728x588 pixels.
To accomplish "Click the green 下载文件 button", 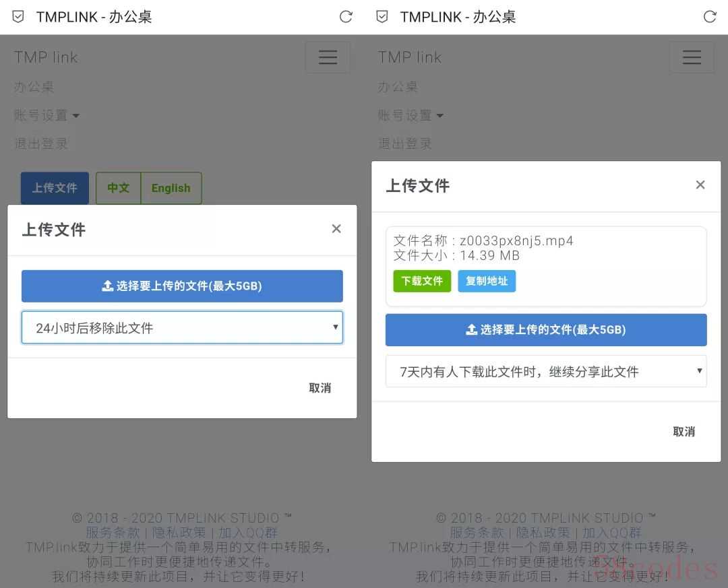I will coord(422,281).
